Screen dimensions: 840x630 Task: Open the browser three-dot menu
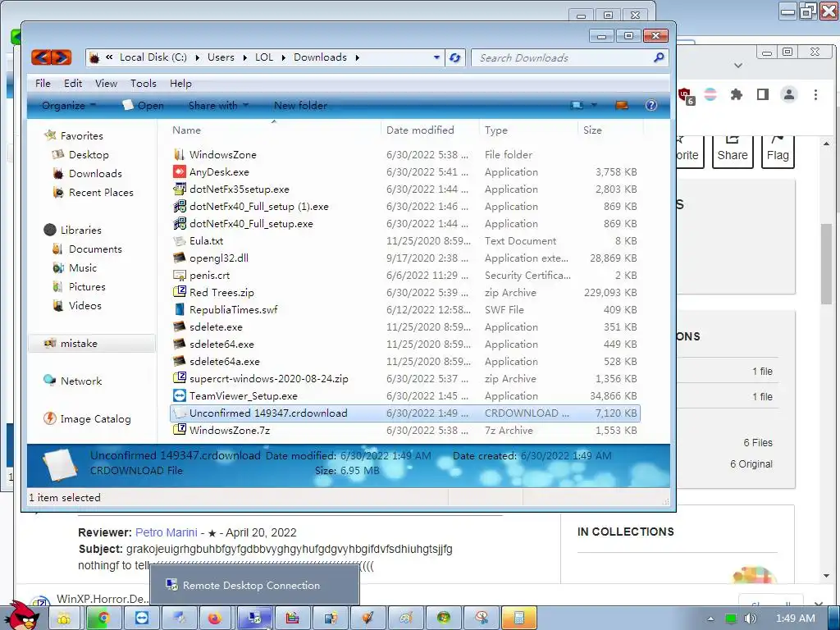coord(815,95)
